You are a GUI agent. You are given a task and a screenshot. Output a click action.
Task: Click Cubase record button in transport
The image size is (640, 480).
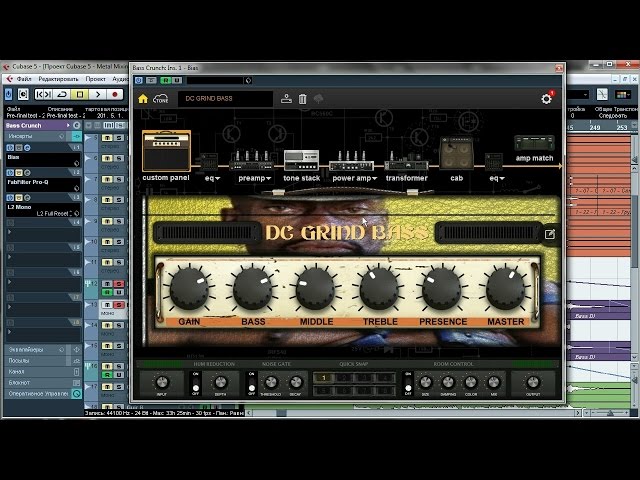pyautogui.click(x=115, y=94)
